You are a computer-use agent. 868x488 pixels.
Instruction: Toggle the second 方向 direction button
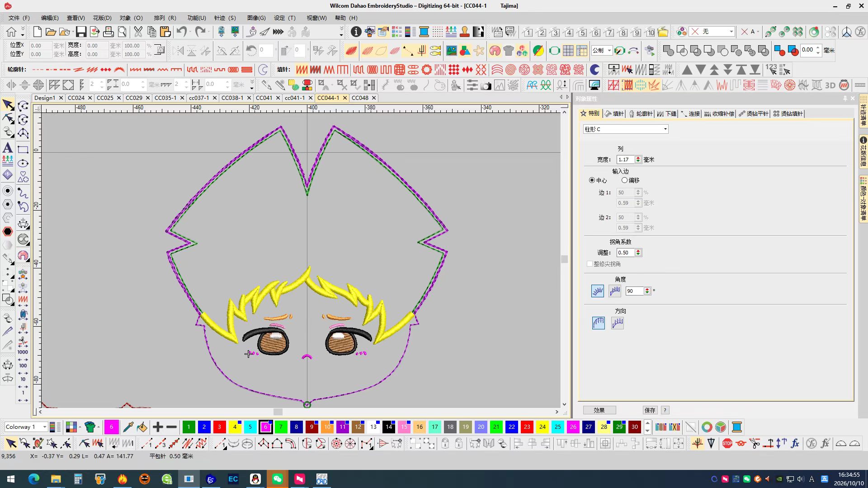pos(618,323)
